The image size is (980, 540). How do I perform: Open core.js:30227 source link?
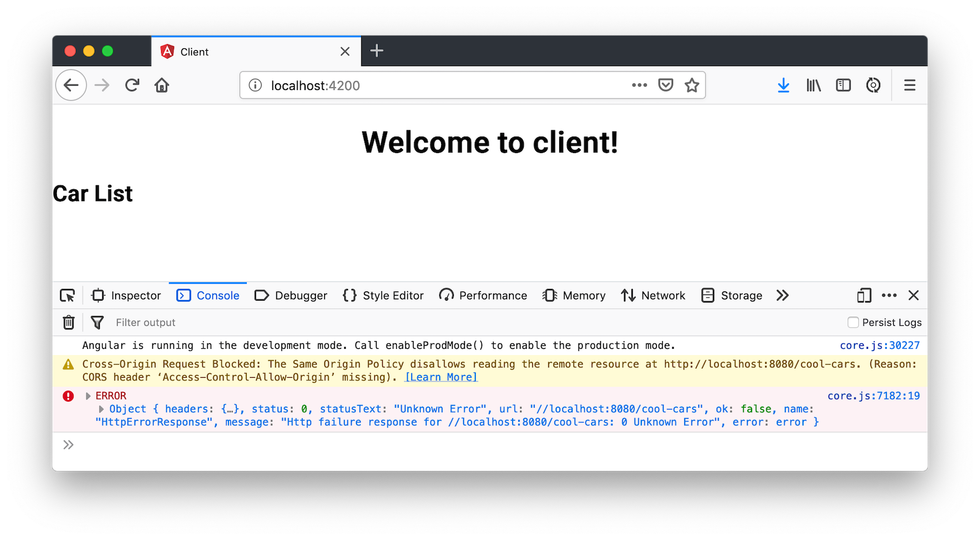click(880, 345)
